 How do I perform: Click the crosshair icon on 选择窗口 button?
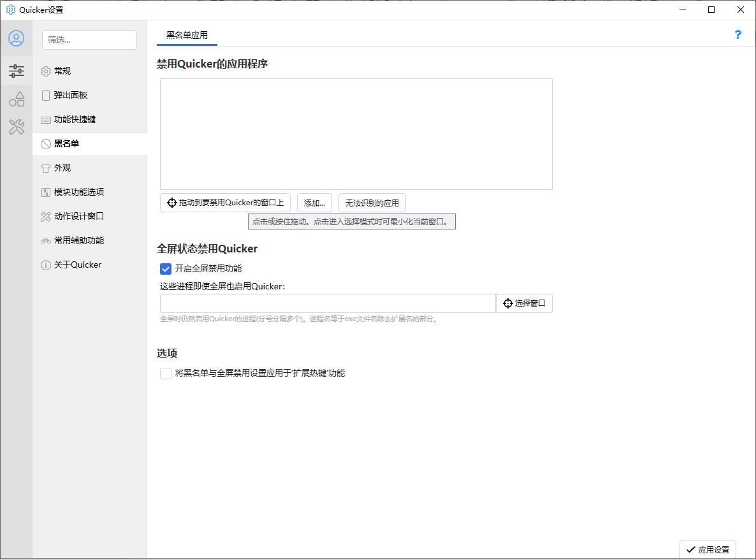point(507,303)
